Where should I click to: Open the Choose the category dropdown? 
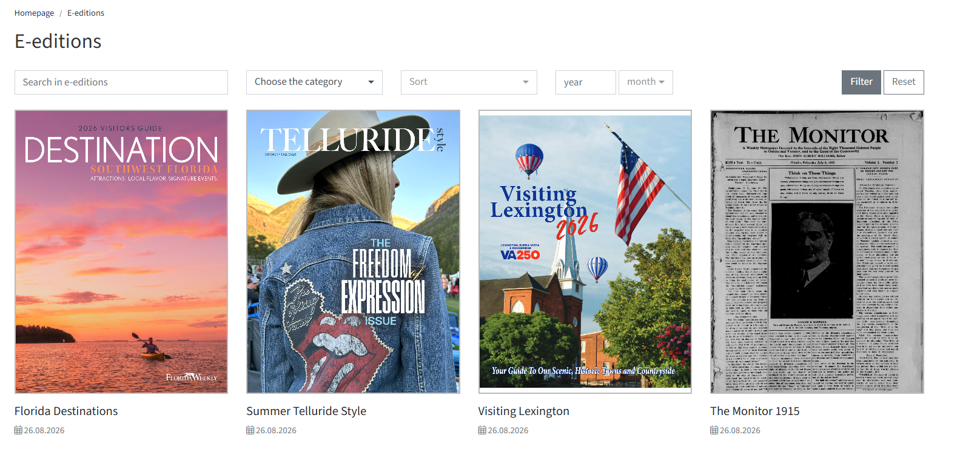coord(314,82)
